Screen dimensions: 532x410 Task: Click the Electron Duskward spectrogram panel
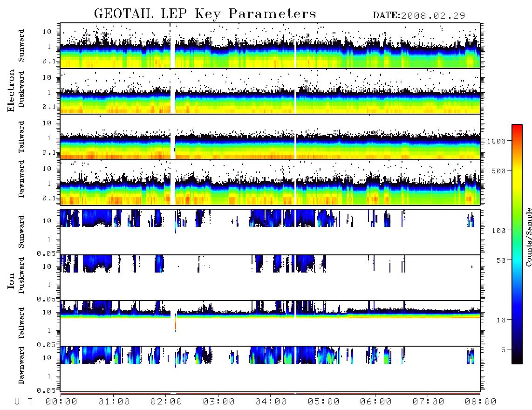(x=270, y=91)
